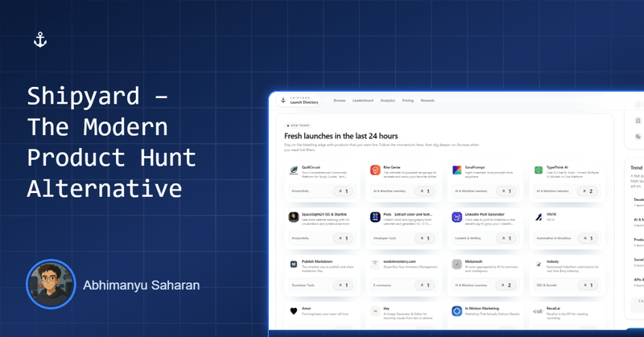Upvote the Metamesh launch
This screenshot has width=644, height=337.
506,285
